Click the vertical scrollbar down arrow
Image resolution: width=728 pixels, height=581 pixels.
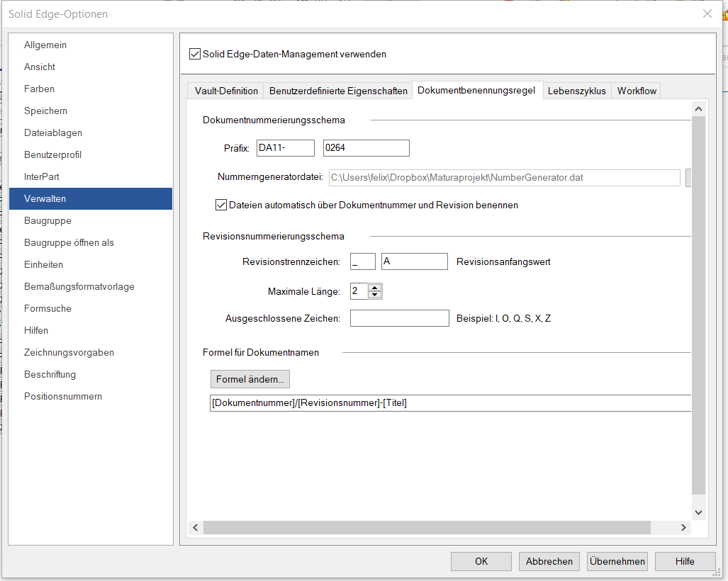[x=698, y=512]
